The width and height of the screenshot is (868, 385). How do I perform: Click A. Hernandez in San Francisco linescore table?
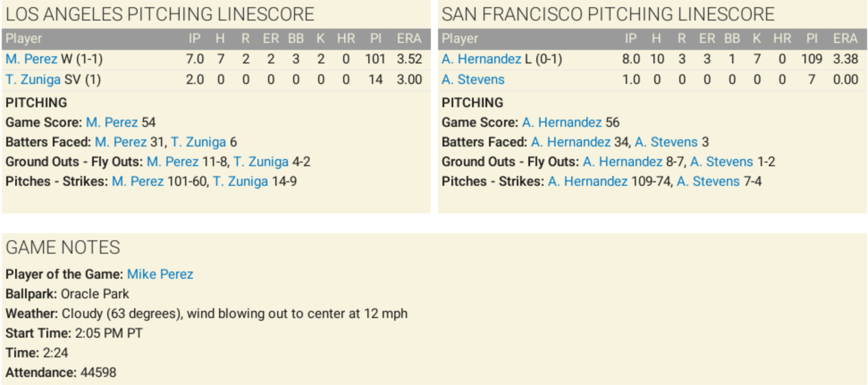(x=481, y=59)
